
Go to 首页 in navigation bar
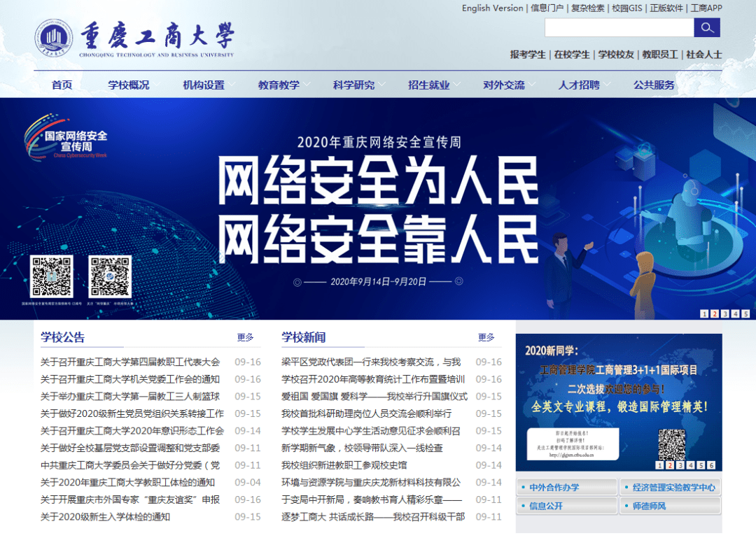coord(62,85)
